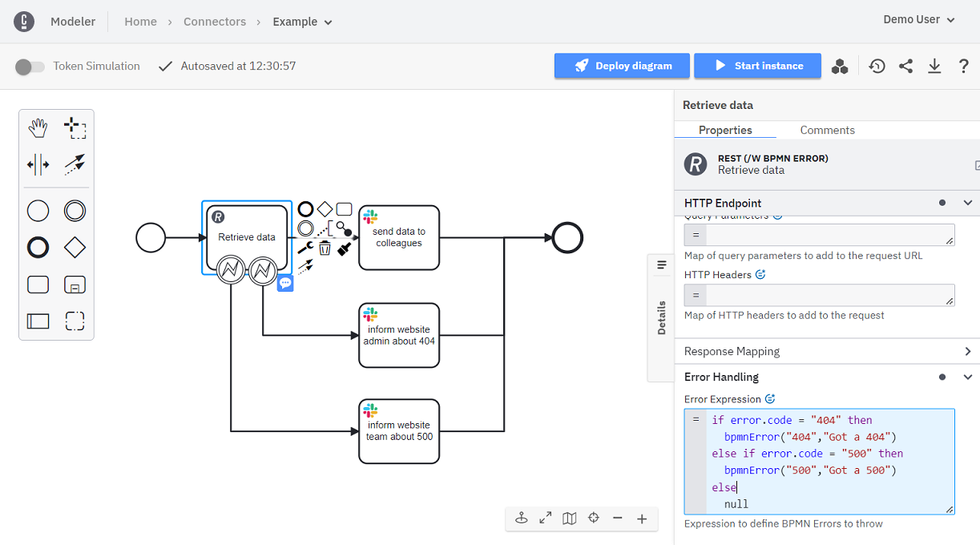
Task: Enable Token Simulation switch
Action: point(30,67)
